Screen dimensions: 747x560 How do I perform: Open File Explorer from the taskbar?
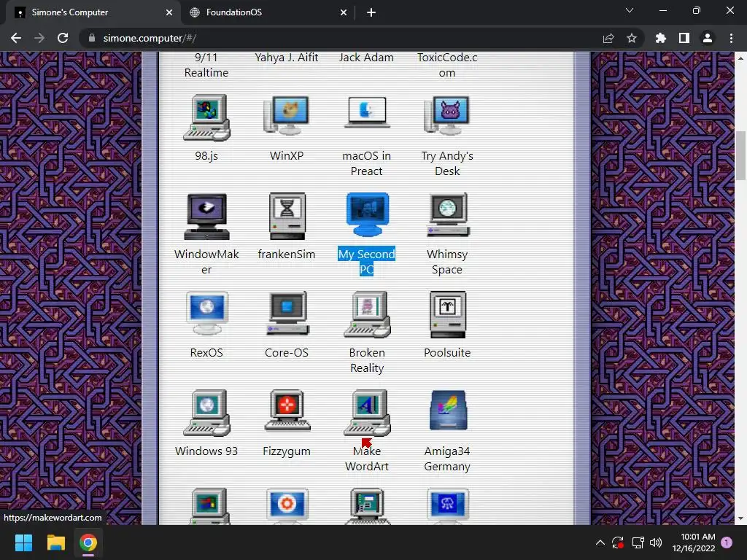coord(55,542)
